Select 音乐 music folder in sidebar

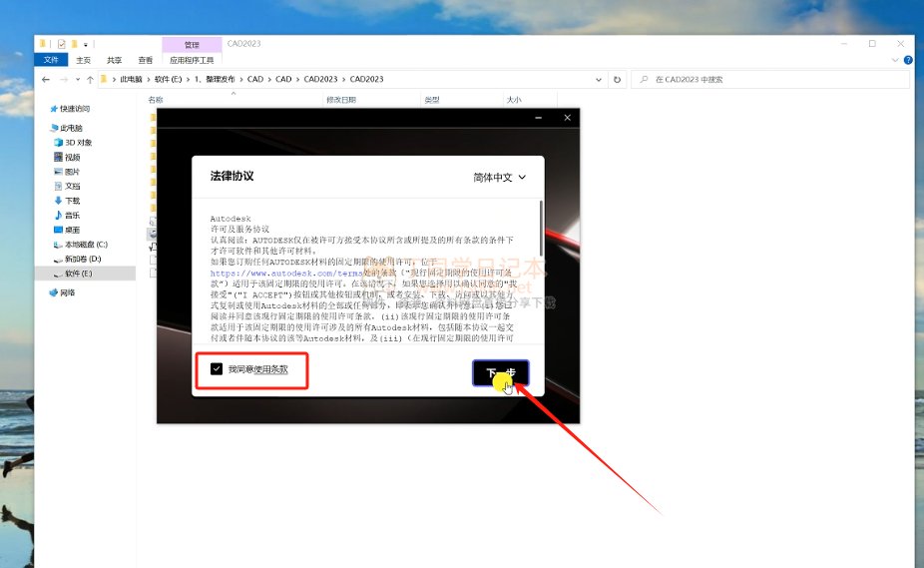[x=72, y=215]
